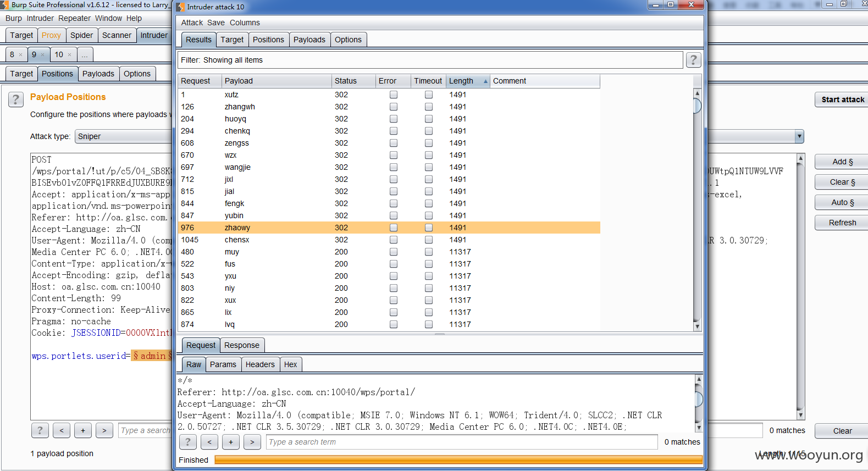
Task: Click help icon in main window search bar
Action: coord(40,430)
